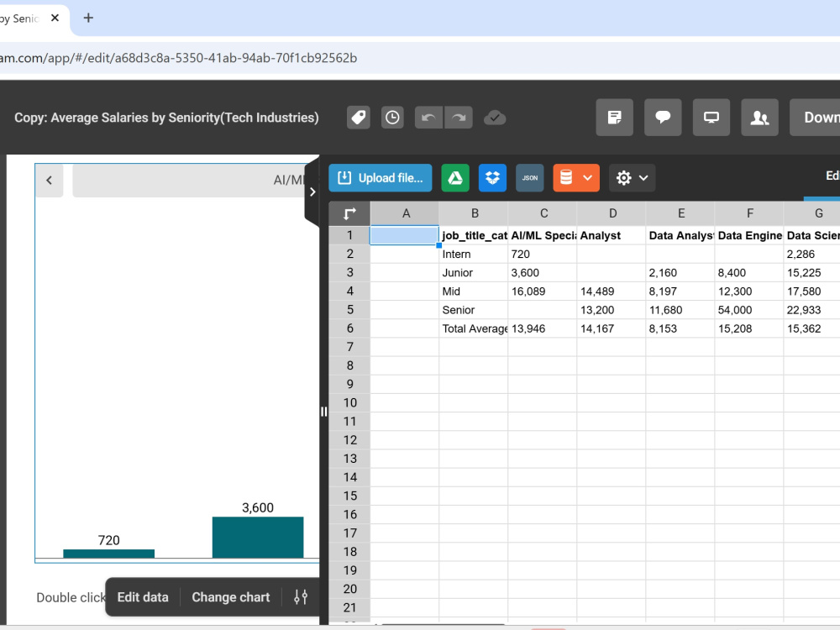This screenshot has width=840, height=630.
Task: Expand the database import dropdown arrow
Action: coord(588,178)
